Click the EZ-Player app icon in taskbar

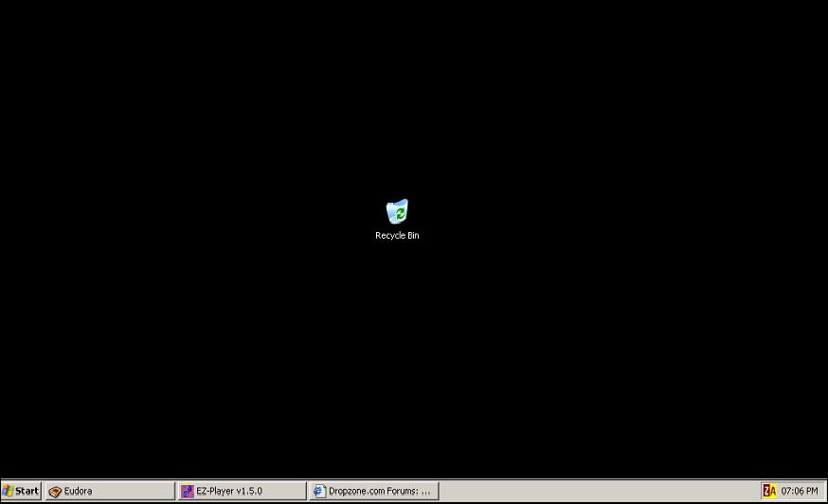(188, 492)
